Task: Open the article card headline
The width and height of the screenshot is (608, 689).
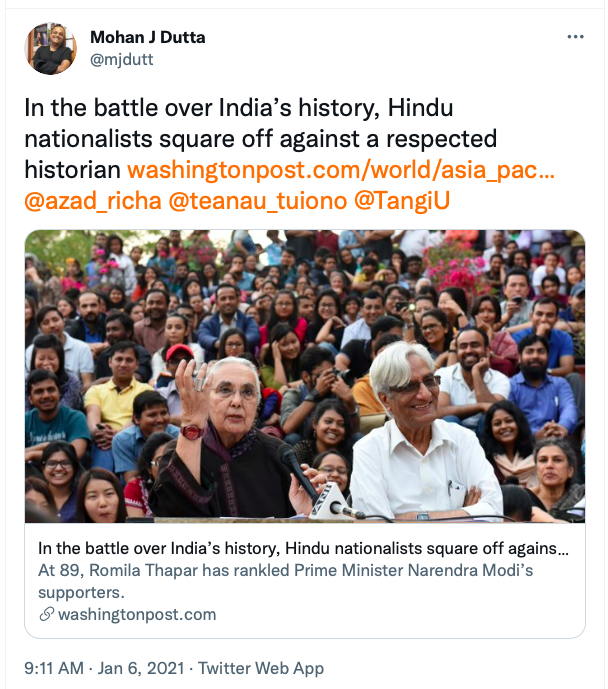Action: tap(304, 549)
